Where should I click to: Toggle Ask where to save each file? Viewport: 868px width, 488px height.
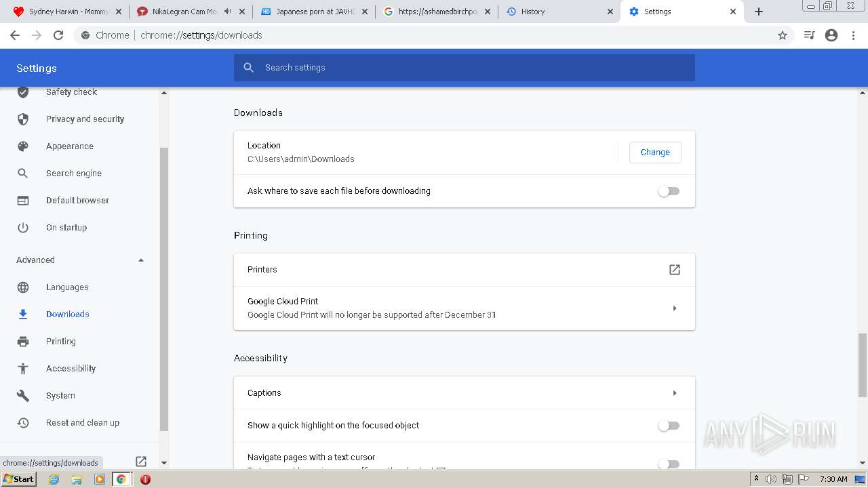(669, 191)
